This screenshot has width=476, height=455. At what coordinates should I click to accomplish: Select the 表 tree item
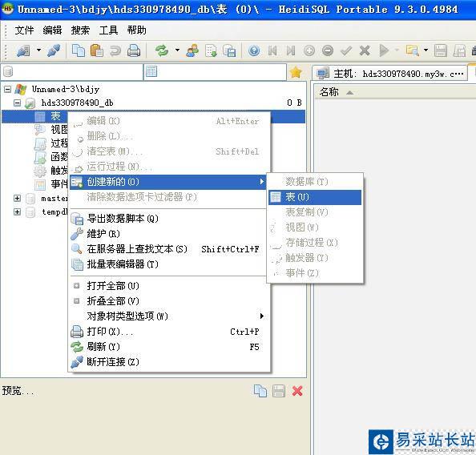(x=55, y=116)
